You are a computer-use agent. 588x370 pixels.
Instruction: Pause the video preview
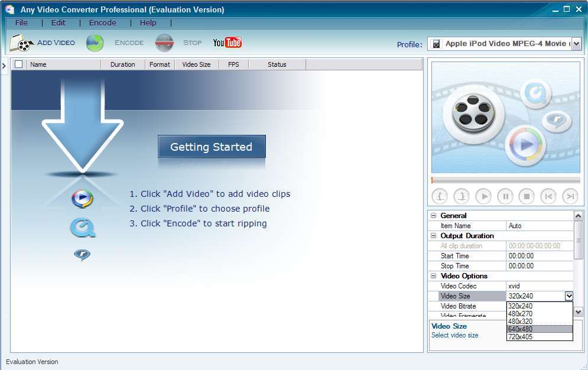point(505,196)
